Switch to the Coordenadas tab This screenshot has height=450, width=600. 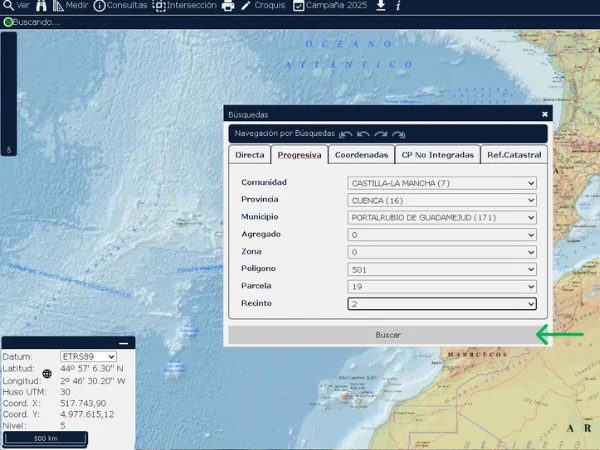pyautogui.click(x=361, y=155)
